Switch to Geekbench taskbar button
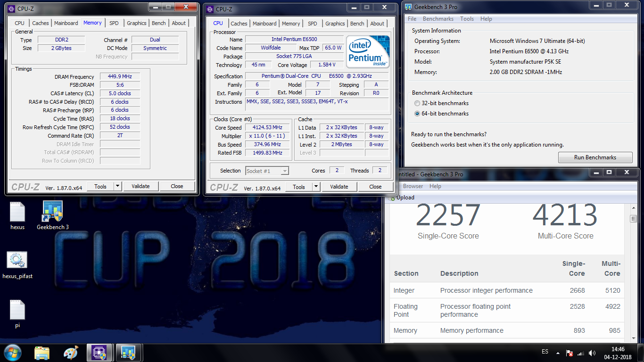 tap(128, 353)
